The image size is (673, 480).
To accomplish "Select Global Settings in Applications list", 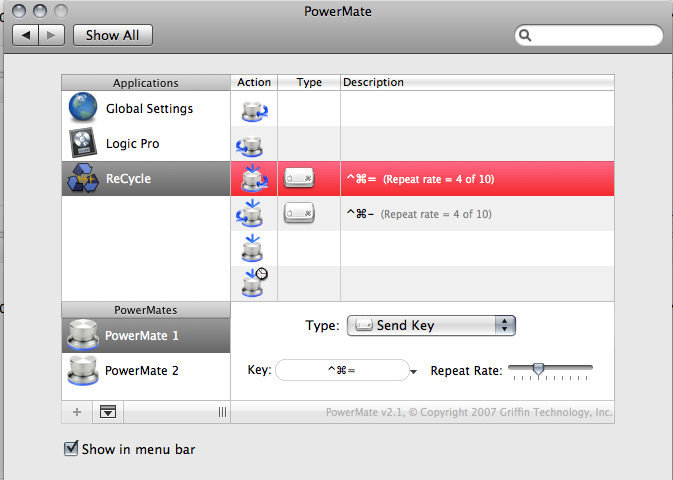I will (x=146, y=109).
